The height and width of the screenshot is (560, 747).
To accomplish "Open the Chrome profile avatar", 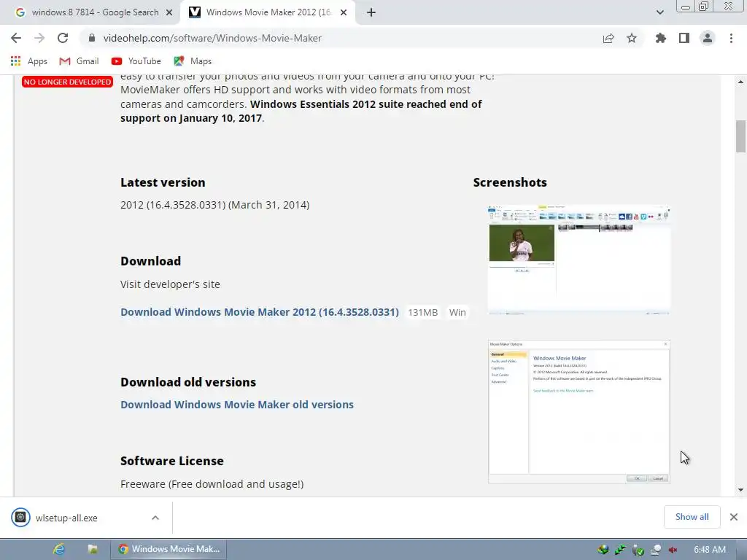I will (708, 38).
